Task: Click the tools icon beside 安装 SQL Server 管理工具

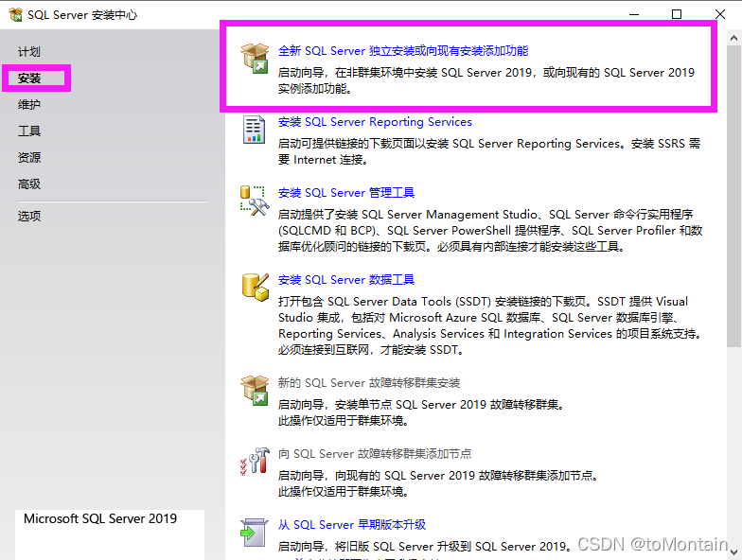Action: pos(255,201)
